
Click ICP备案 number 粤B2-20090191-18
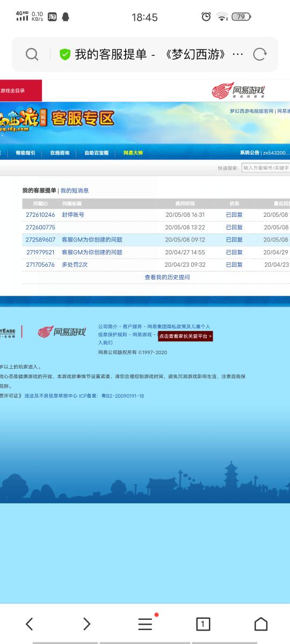pos(122,396)
